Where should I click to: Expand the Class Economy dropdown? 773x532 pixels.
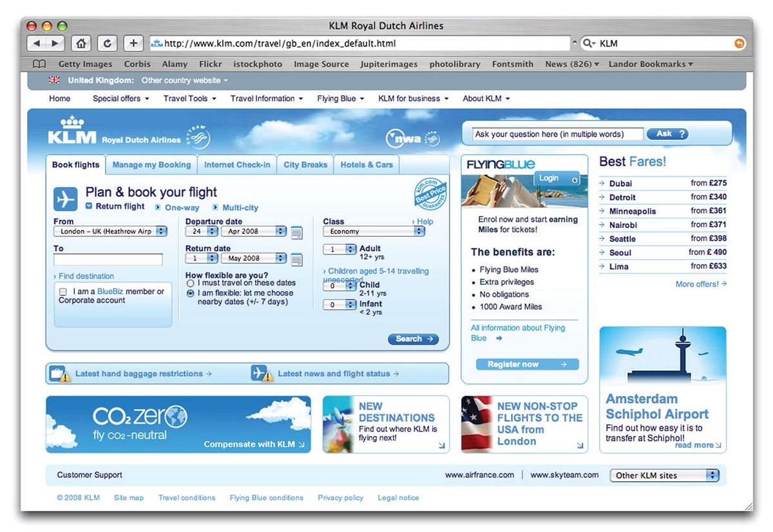[x=374, y=231]
